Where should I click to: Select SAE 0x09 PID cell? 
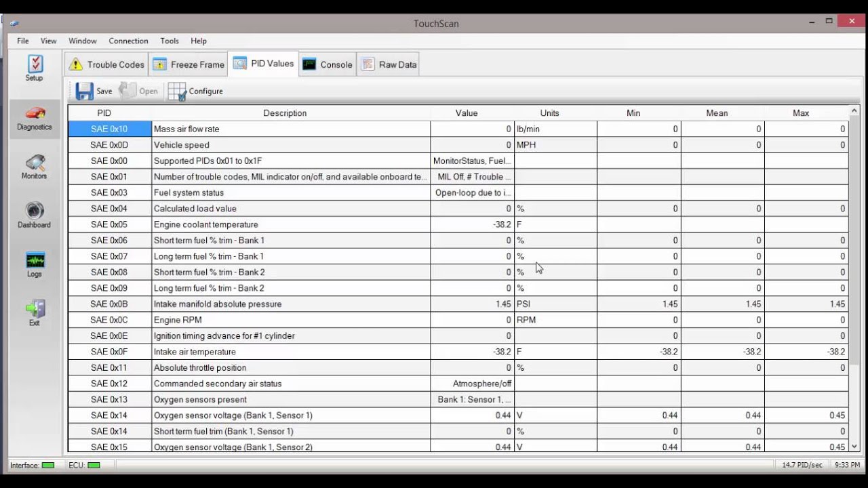pyautogui.click(x=109, y=288)
